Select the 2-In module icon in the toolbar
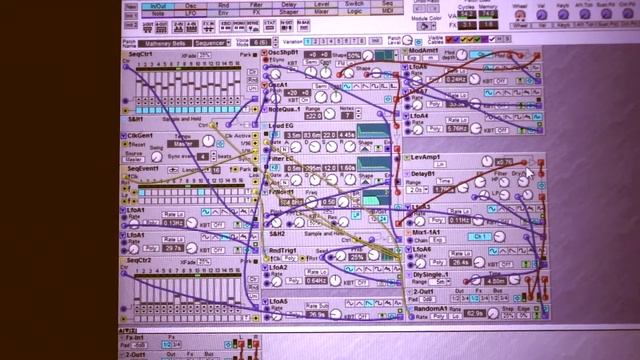Image resolution: width=640 pixels, height=360 pixels. [x=178, y=27]
